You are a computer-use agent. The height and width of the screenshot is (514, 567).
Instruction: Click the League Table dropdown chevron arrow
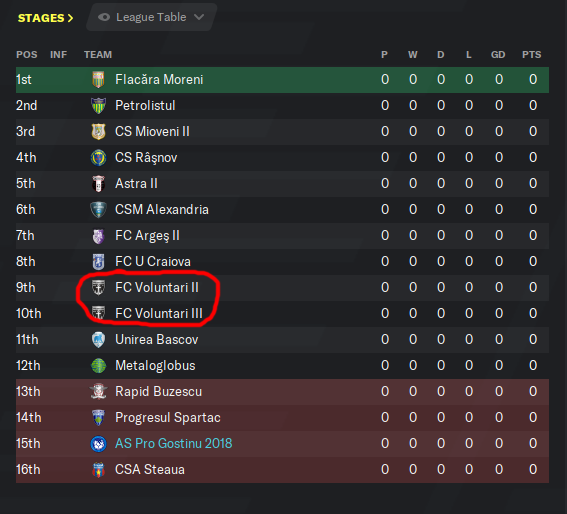coord(199,17)
